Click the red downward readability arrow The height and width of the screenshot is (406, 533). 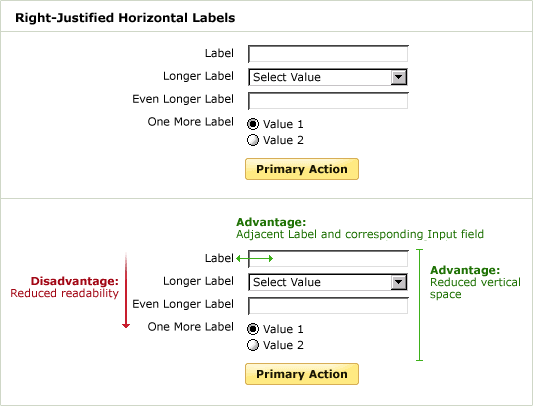[x=126, y=290]
